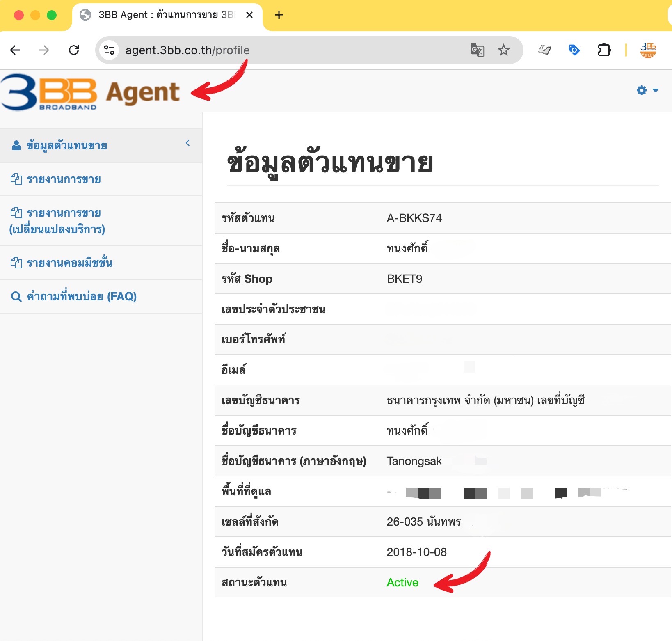Go back to the previous page

click(x=15, y=50)
